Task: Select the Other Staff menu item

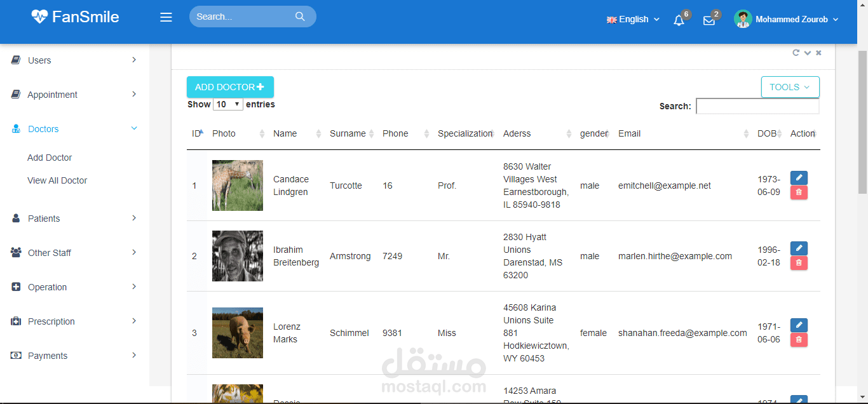Action: pyautogui.click(x=74, y=253)
